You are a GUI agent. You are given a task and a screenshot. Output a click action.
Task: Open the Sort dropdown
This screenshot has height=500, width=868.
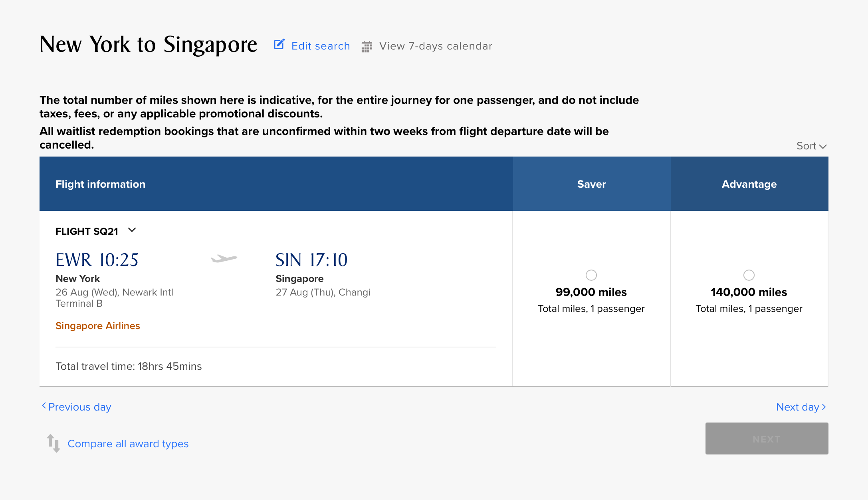(x=811, y=146)
